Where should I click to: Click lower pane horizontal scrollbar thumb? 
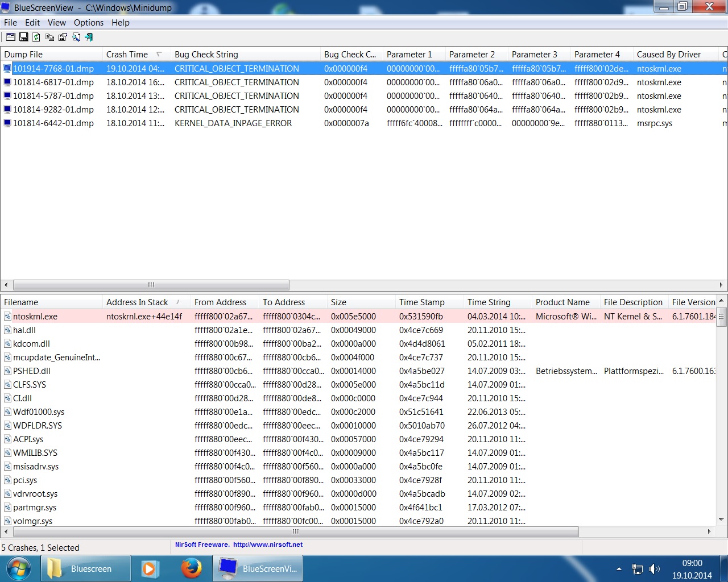click(296, 531)
